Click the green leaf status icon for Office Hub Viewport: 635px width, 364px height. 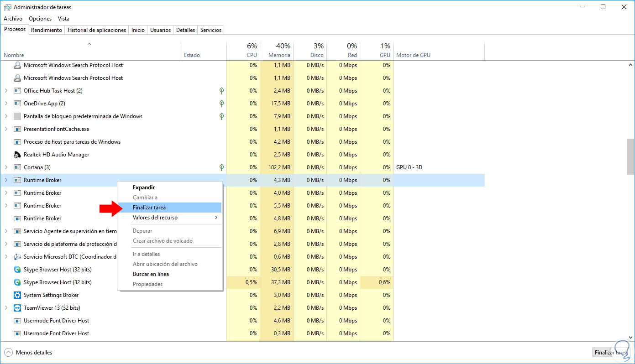pyautogui.click(x=221, y=91)
